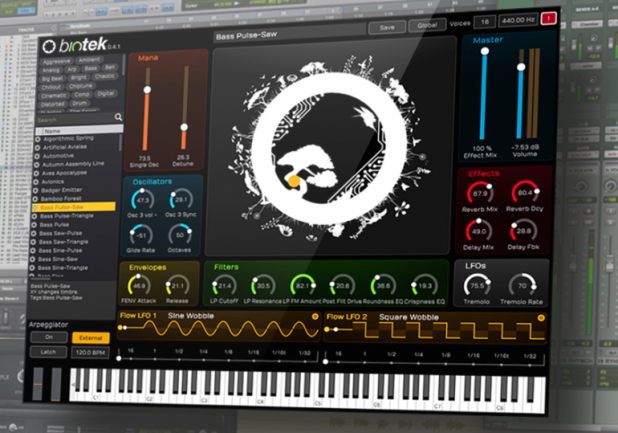Click the 120.0 BPM tempo field
This screenshot has width=618, height=433.
(x=90, y=353)
